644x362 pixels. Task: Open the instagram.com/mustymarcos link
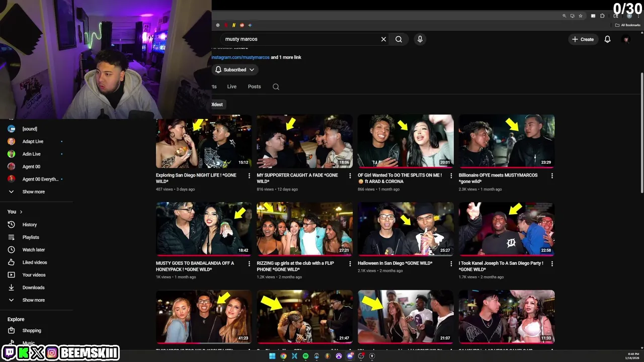[240, 57]
